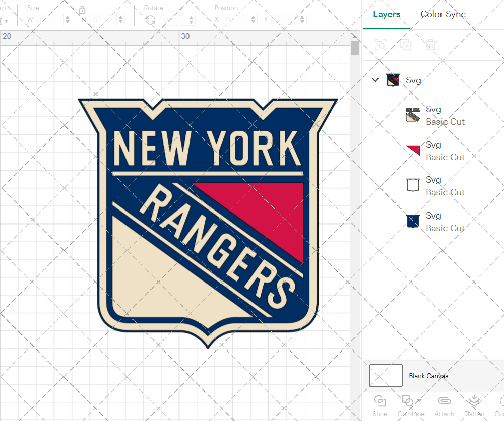Click the Group icon in Layers panel
This screenshot has height=421, width=504.
pyautogui.click(x=381, y=45)
